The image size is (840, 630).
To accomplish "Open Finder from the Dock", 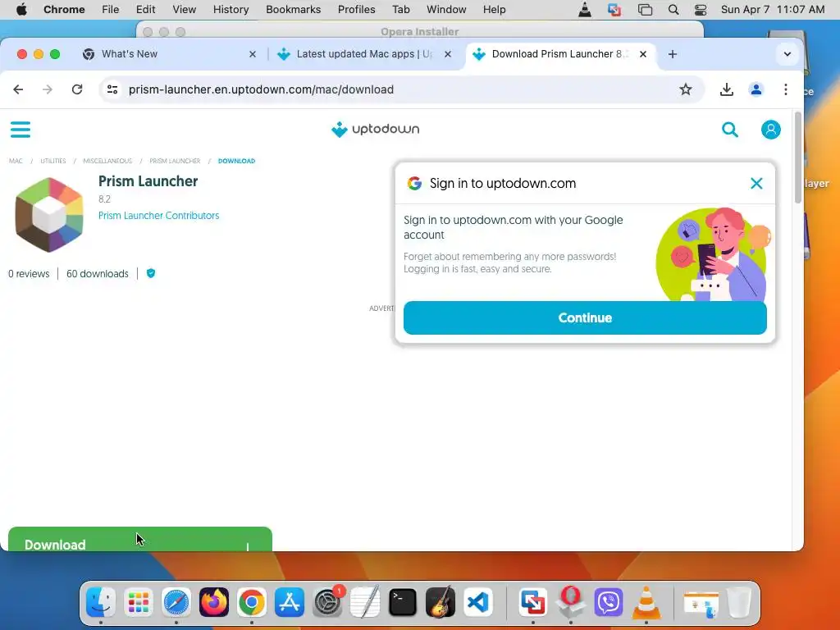I will (x=101, y=603).
